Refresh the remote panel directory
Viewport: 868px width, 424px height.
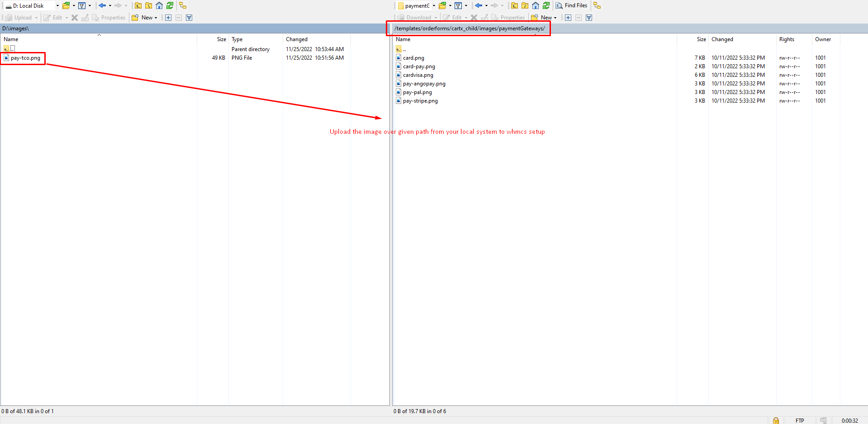[546, 6]
